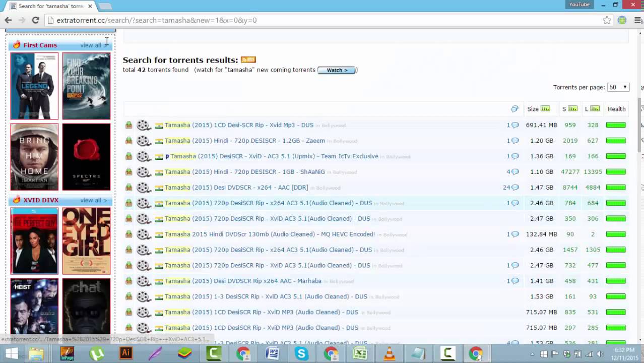Open Tamasha (2015) Hindi 720p DESISCR 1GB ShAaNiG link

click(x=245, y=172)
